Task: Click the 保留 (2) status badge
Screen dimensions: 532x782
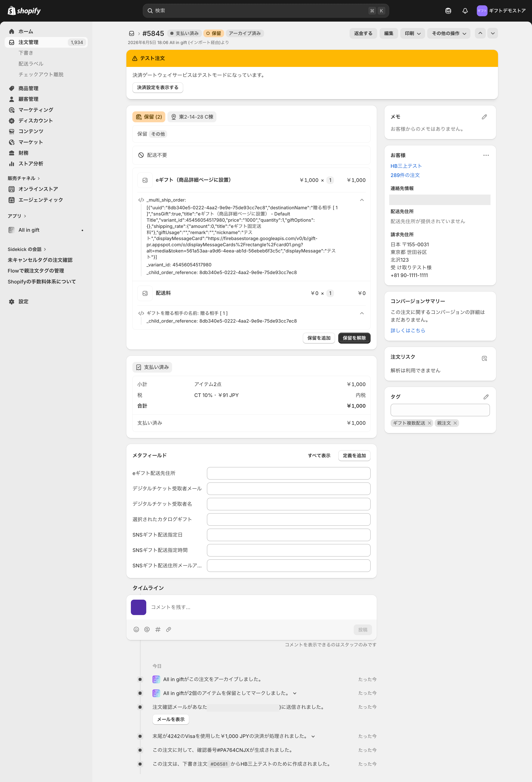Action: [x=149, y=117]
